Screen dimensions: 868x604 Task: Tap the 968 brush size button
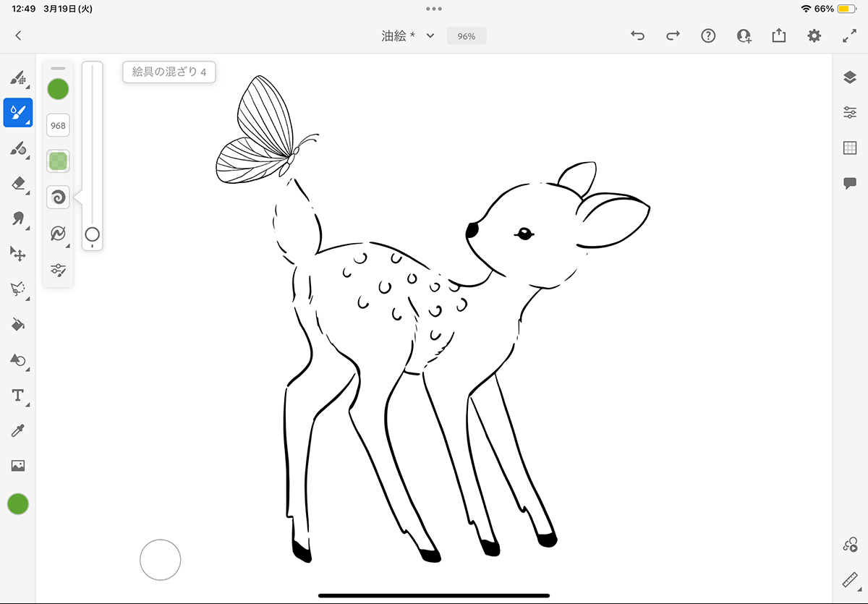pos(58,125)
